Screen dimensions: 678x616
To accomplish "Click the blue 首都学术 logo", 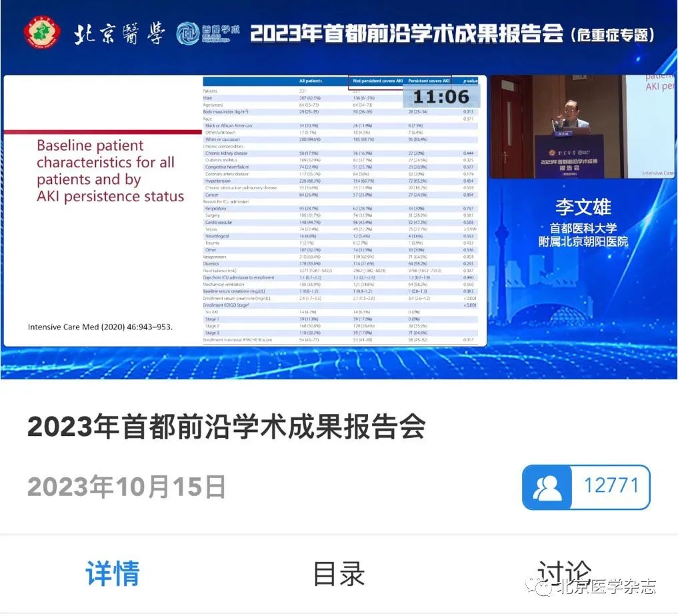I will pos(208,33).
